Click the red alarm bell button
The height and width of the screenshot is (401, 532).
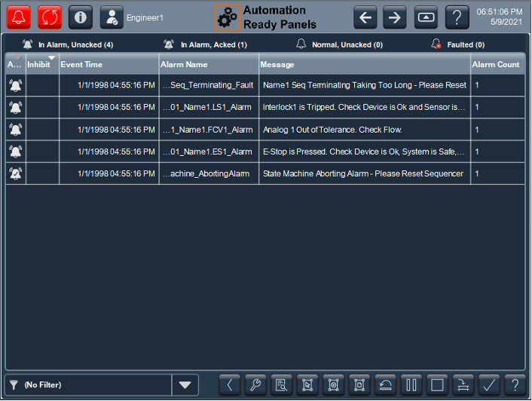[x=19, y=17]
